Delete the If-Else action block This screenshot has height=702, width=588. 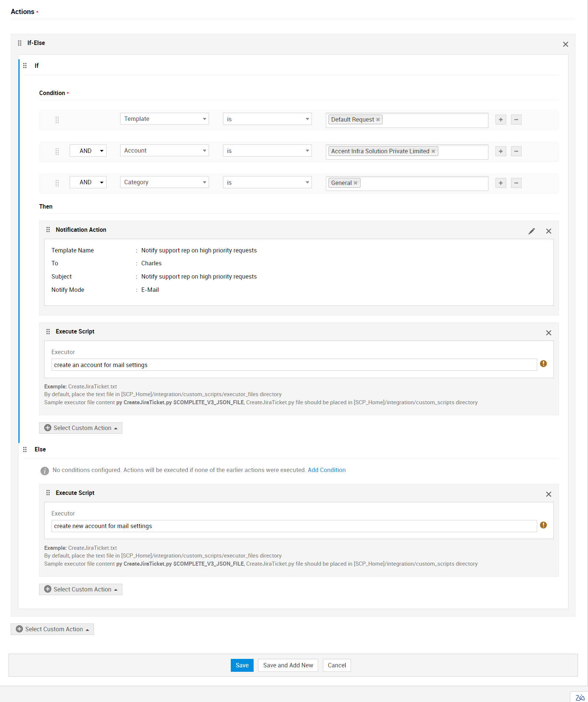pos(565,44)
